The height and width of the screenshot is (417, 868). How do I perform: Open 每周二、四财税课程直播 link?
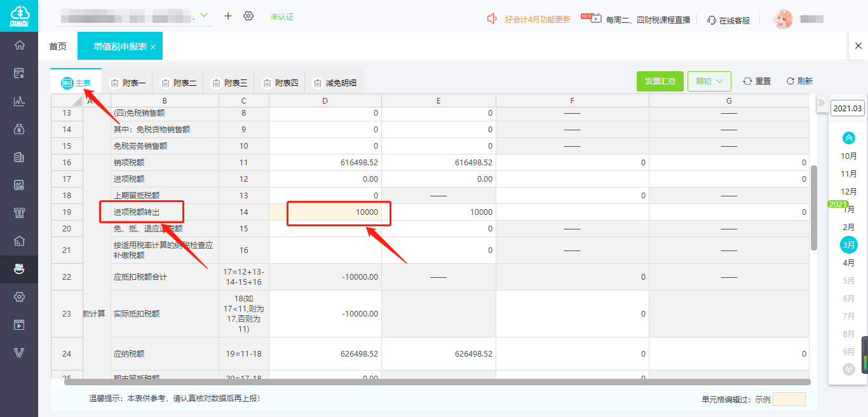click(x=648, y=20)
